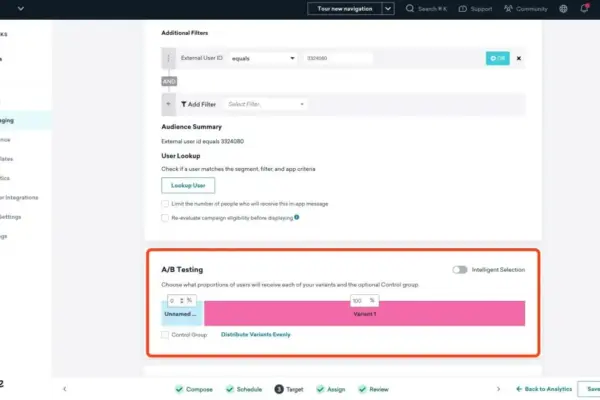Viewport: 600px width, 400px height.
Task: Toggle Intelligent Selection switch
Action: point(460,269)
